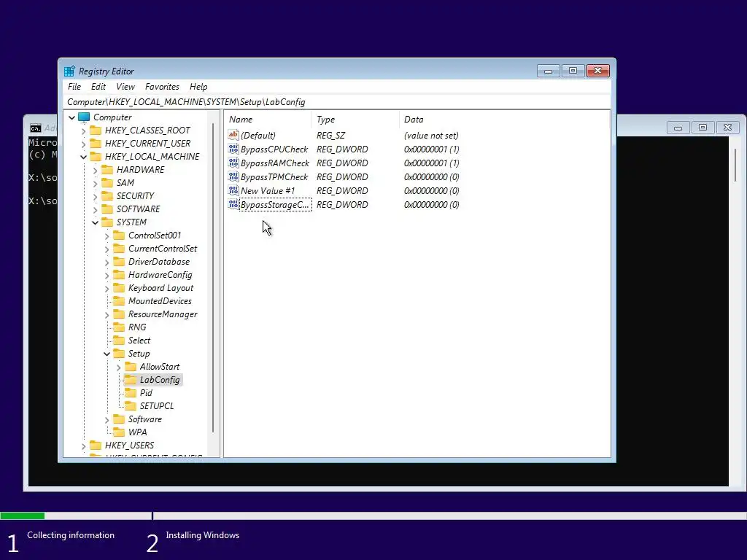Click the SYSTEM folder icon
Image resolution: width=747 pixels, height=560 pixels.
[108, 222]
